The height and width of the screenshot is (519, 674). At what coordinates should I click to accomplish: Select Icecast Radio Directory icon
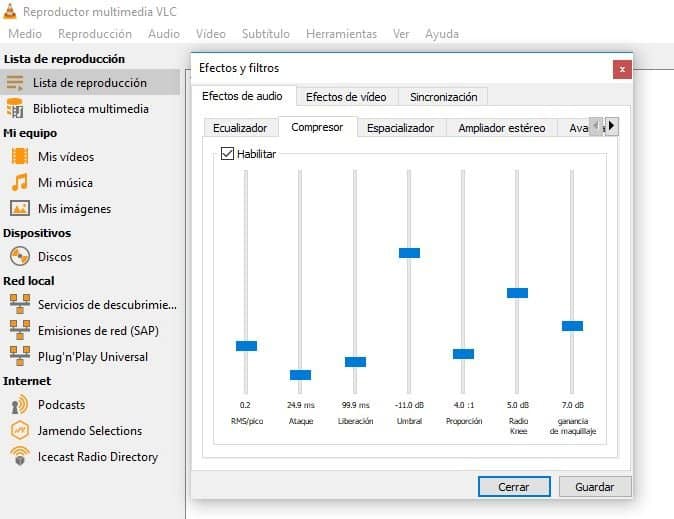(x=19, y=457)
